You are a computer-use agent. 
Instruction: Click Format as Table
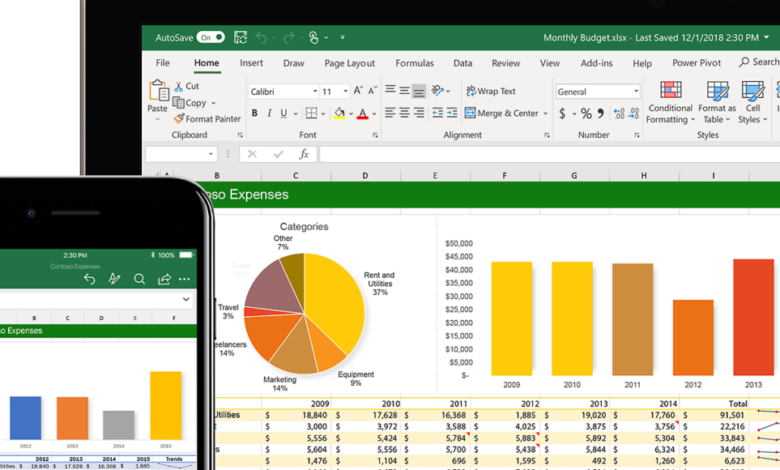[x=717, y=103]
